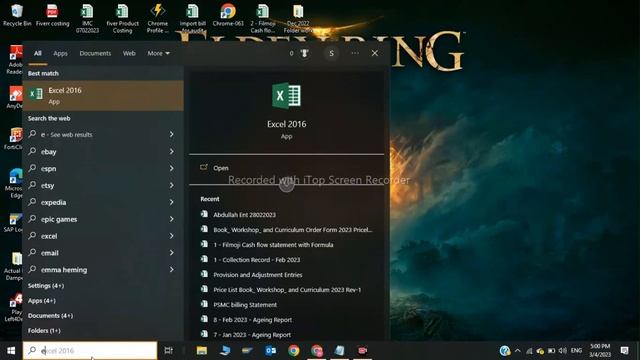The image size is (640, 360).
Task: Close the search panel
Action: coord(375,53)
